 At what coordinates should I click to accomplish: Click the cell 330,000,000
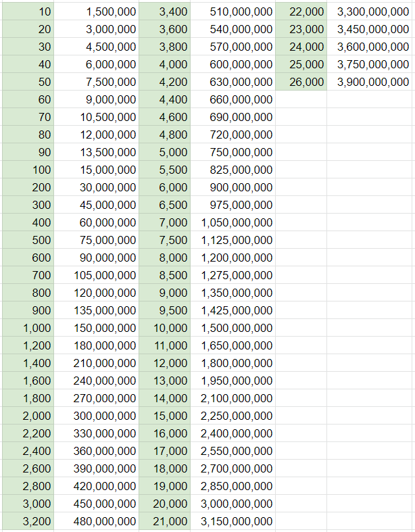(x=97, y=433)
